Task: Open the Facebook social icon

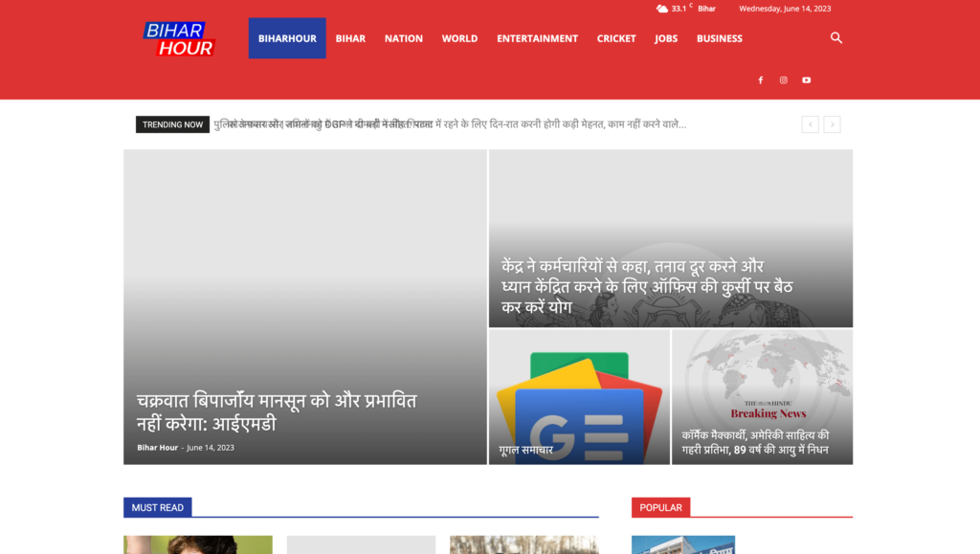Action: click(x=761, y=80)
